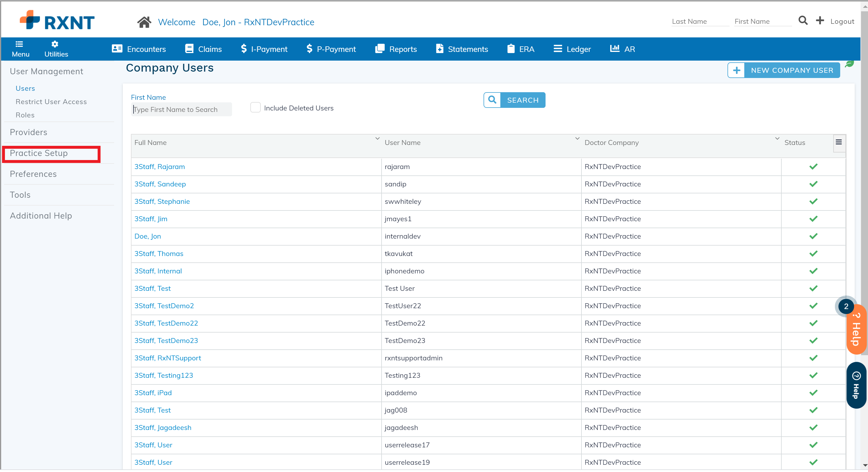Open the 3Staff, Rajaram user link
The width and height of the screenshot is (868, 472).
pos(160,167)
